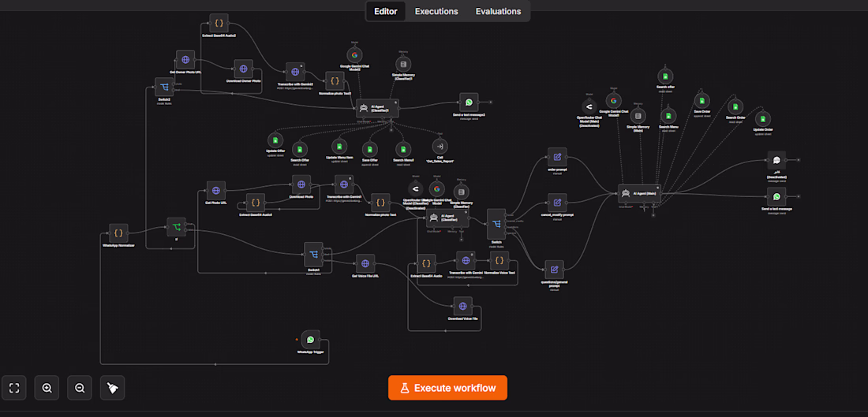Screen dimensions: 868x417
Task: Tidy up the workflow with the broom button
Action: 112,388
